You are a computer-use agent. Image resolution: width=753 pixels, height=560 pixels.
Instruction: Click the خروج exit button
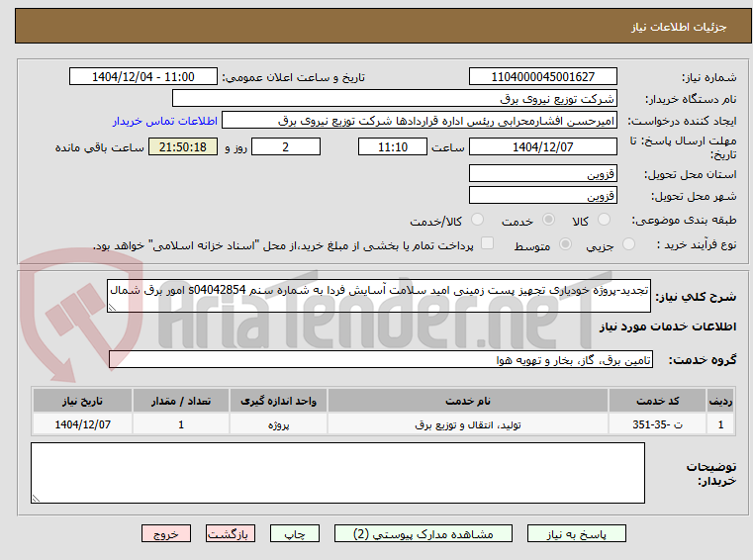pos(165,533)
